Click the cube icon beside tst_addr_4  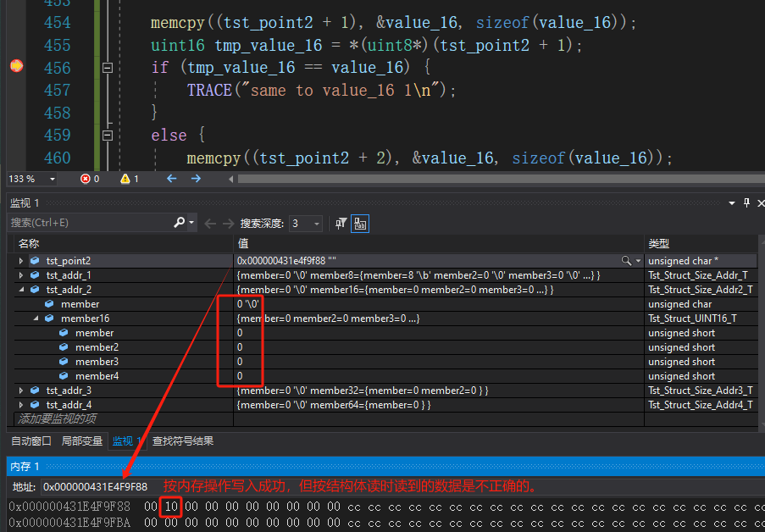click(x=35, y=405)
